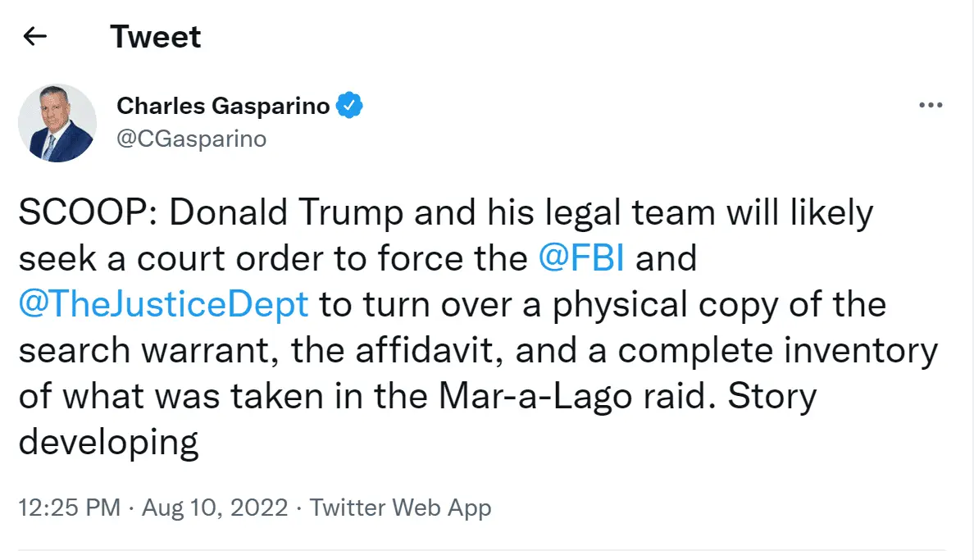This screenshot has height=560, width=974.
Task: Click the @CGasparino handle
Action: [x=191, y=139]
